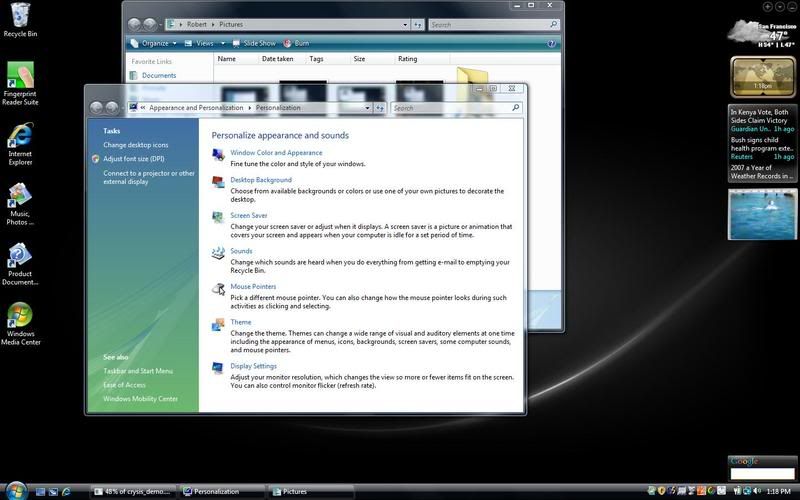Click the Display Settings monitor icon
This screenshot has width=800, height=500.
[218, 368]
